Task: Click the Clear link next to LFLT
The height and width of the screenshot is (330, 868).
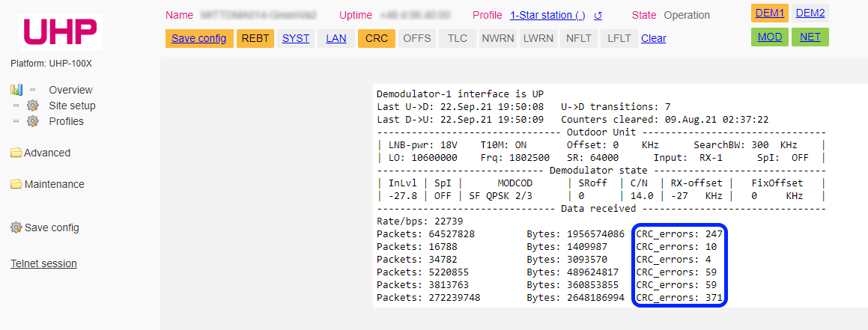Action: [x=653, y=38]
